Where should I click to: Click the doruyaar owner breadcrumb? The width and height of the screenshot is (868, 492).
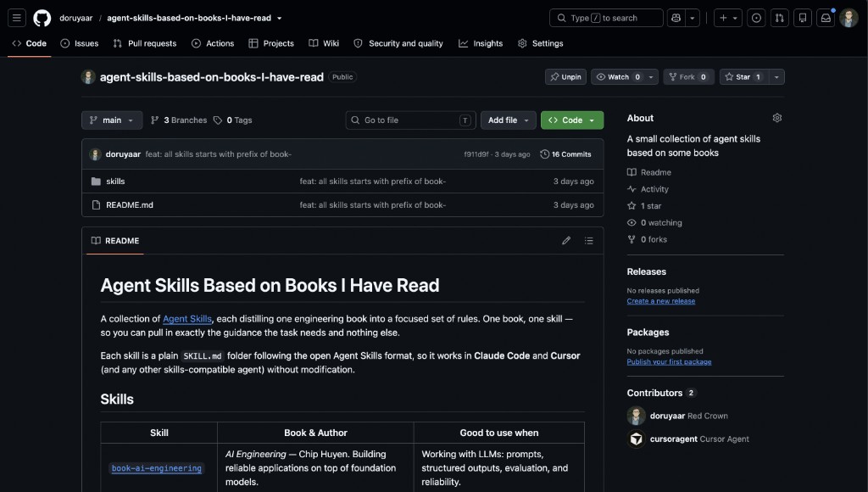pyautogui.click(x=75, y=18)
